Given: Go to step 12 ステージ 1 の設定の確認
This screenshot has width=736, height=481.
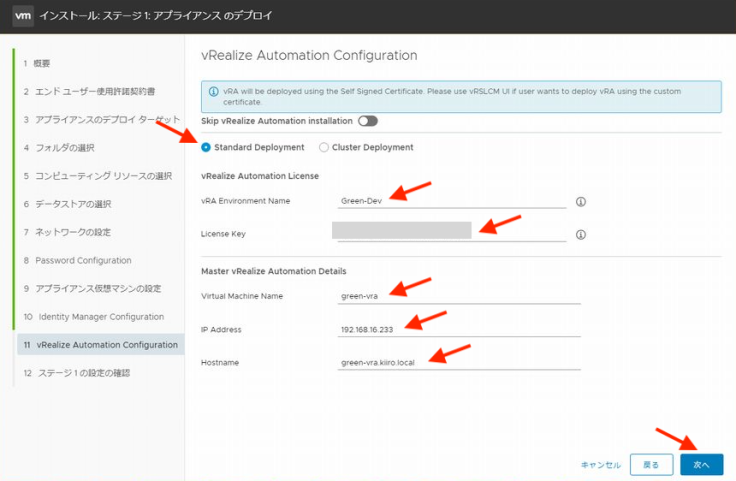Looking at the screenshot, I should [x=77, y=373].
